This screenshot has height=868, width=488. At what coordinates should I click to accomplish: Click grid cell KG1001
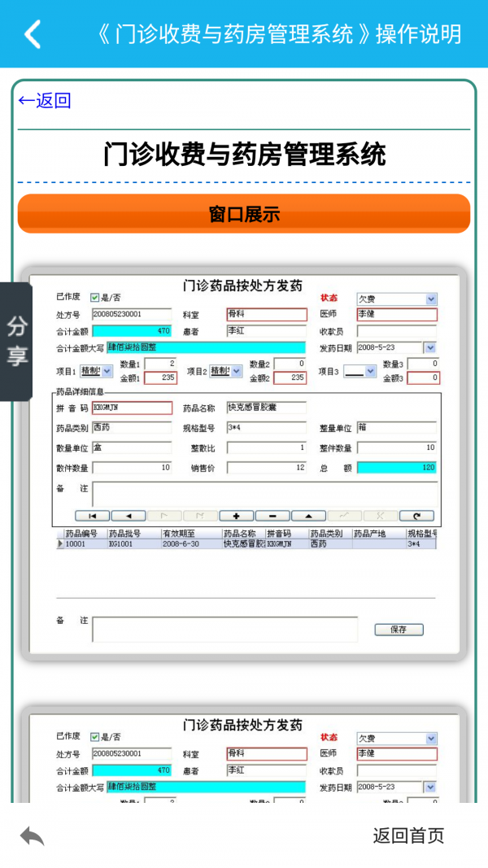[x=133, y=544]
